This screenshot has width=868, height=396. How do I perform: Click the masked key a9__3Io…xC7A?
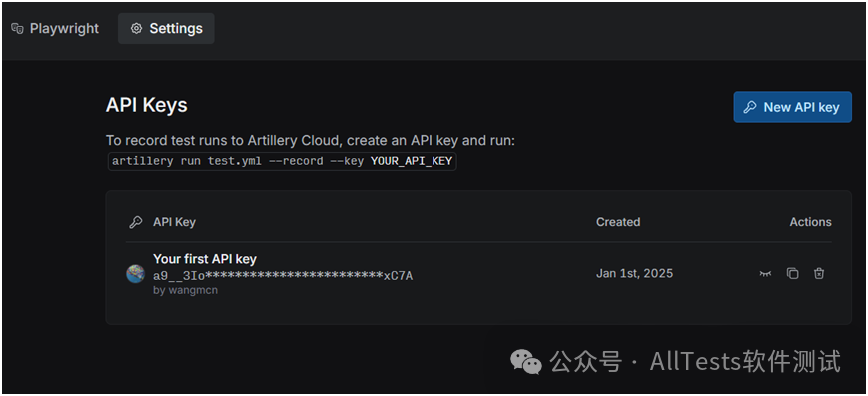[x=283, y=275]
